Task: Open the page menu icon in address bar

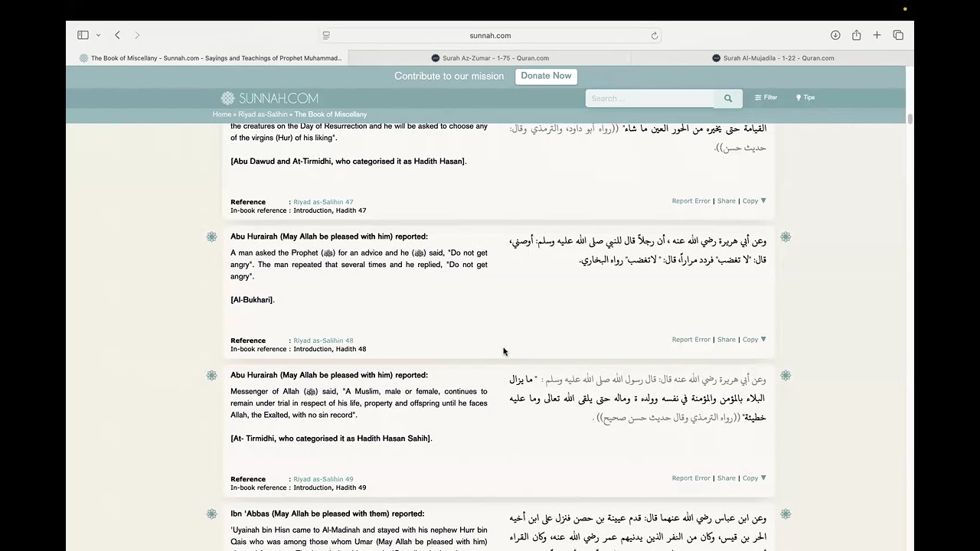Action: (326, 35)
